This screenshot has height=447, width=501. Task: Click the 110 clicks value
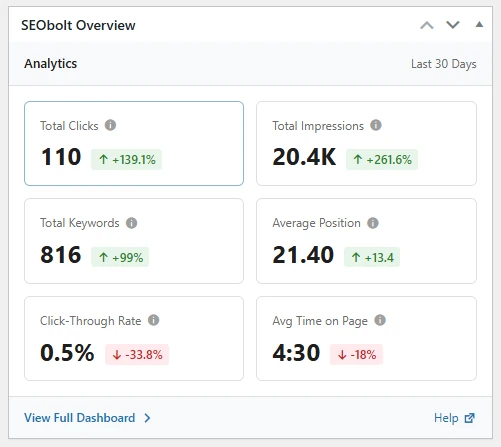tap(61, 157)
